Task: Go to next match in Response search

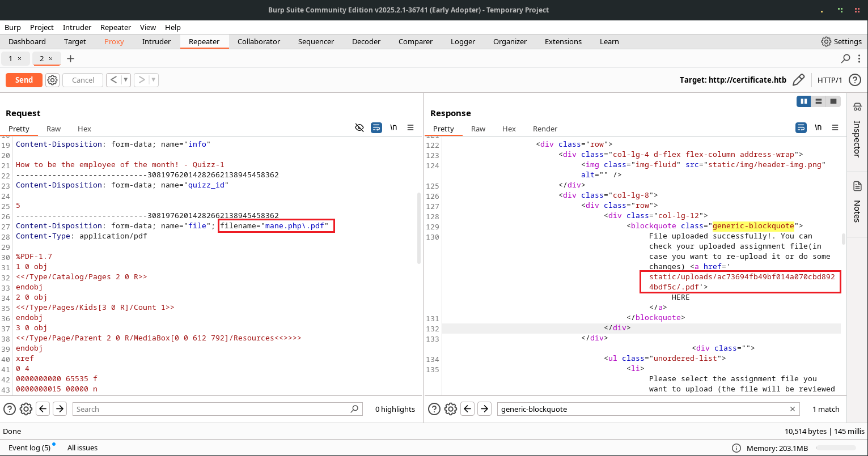Action: coord(484,409)
